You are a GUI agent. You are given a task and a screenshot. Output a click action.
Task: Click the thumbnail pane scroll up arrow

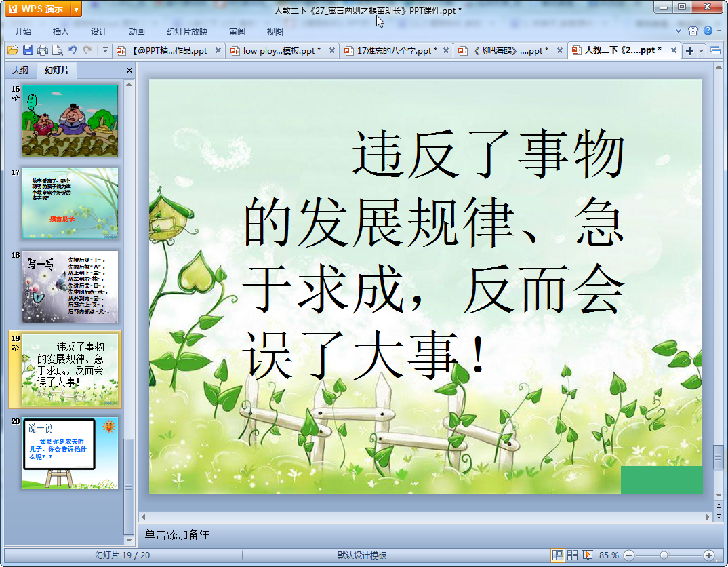click(x=129, y=85)
